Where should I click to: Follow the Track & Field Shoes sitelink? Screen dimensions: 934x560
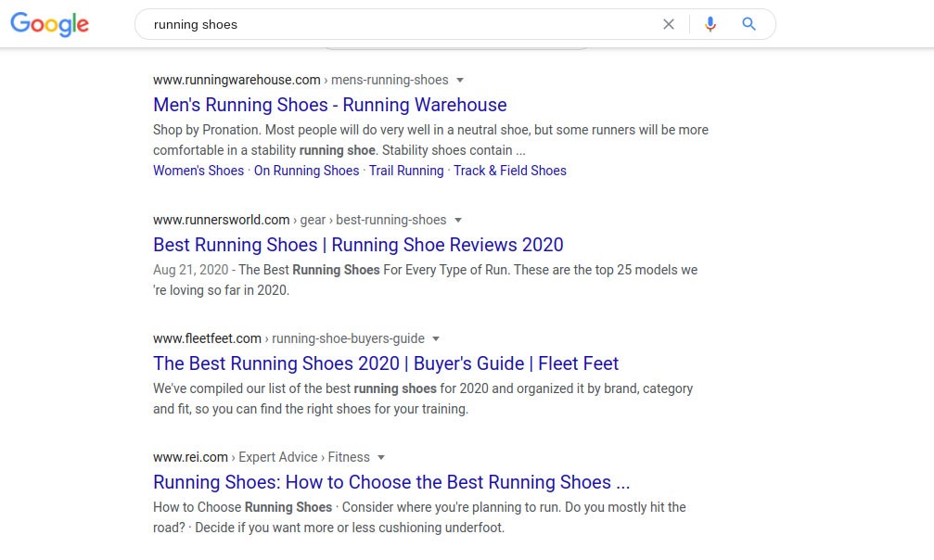510,171
